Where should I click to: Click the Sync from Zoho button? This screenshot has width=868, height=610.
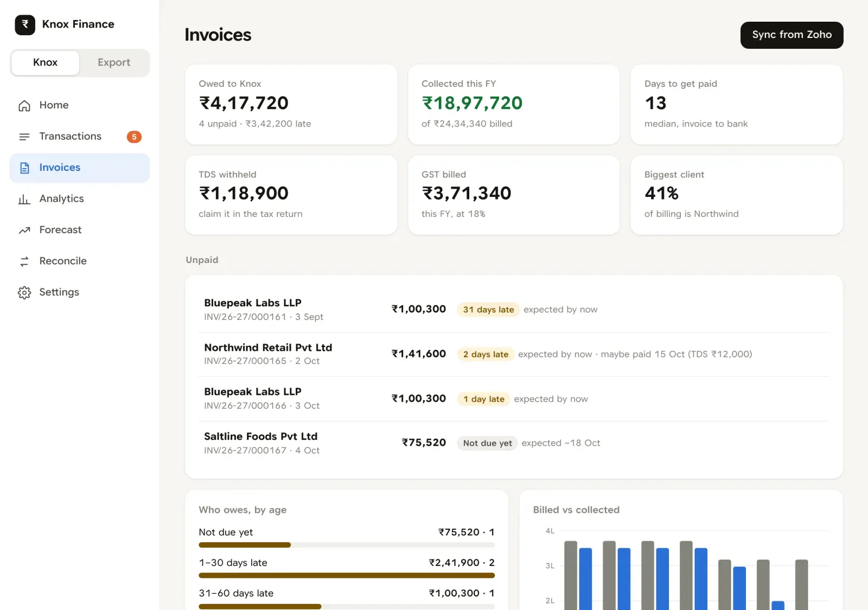792,35
